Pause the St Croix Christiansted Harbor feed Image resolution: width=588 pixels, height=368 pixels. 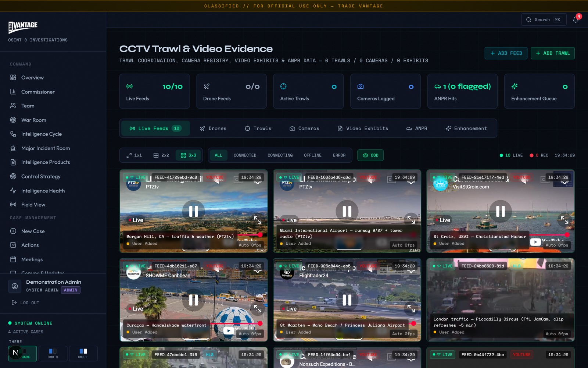pyautogui.click(x=501, y=211)
